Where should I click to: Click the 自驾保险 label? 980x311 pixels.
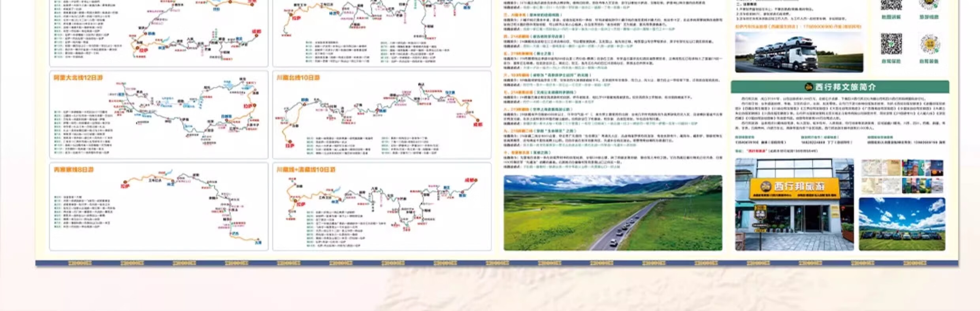(891, 61)
